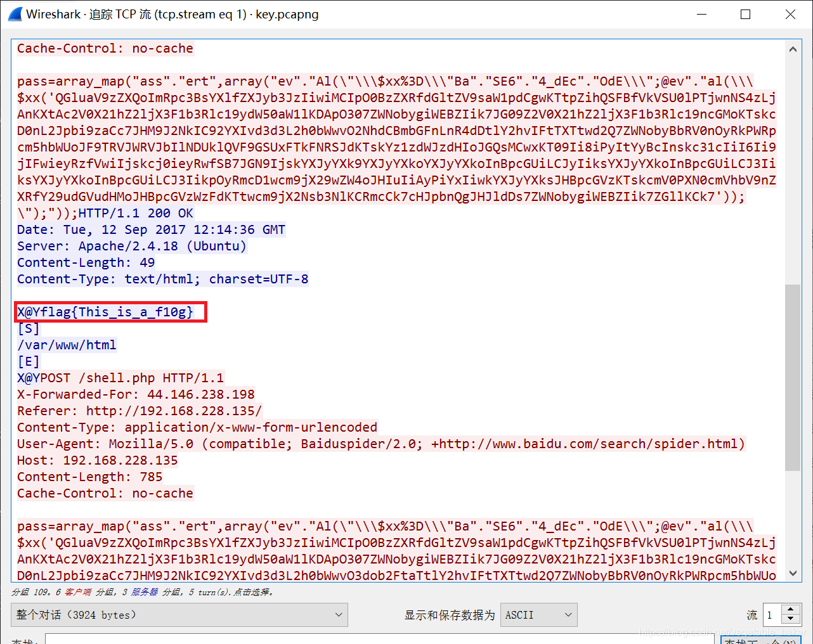The width and height of the screenshot is (813, 644).
Task: Click the Content-Type: application/x-www-form-urlencoded line
Action: pos(197,427)
